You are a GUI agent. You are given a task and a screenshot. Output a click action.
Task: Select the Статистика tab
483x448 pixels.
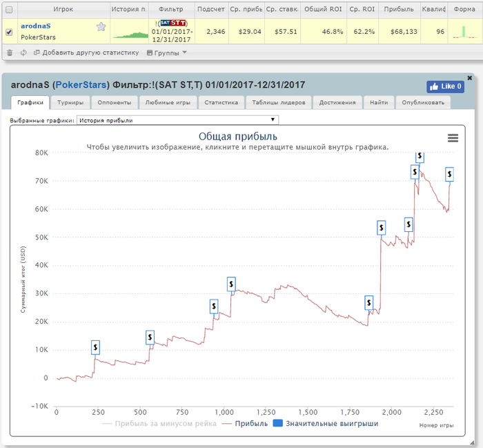click(x=221, y=103)
